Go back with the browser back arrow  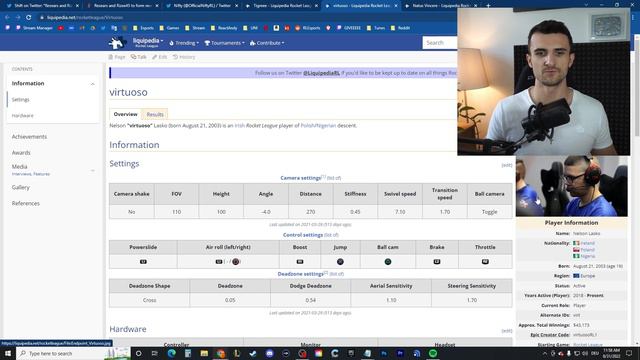click(x=7, y=18)
